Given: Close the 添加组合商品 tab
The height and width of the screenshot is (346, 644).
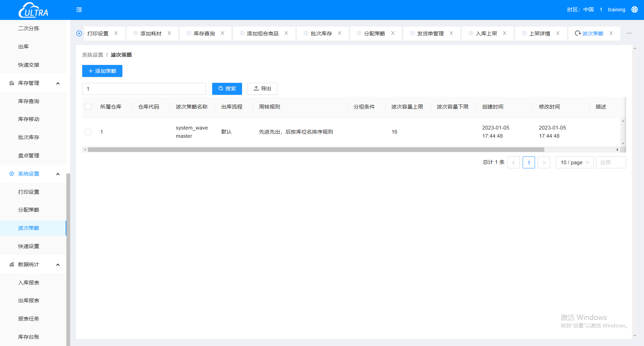Looking at the screenshot, I should click(x=286, y=33).
